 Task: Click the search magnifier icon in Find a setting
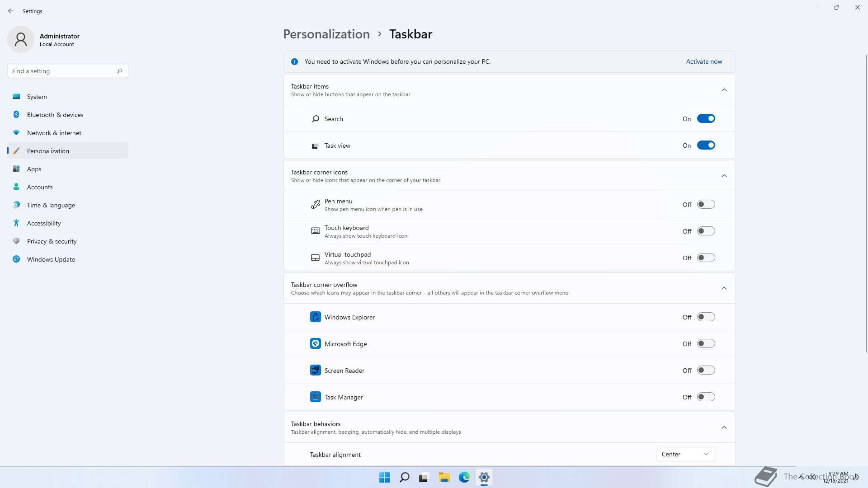pyautogui.click(x=120, y=71)
